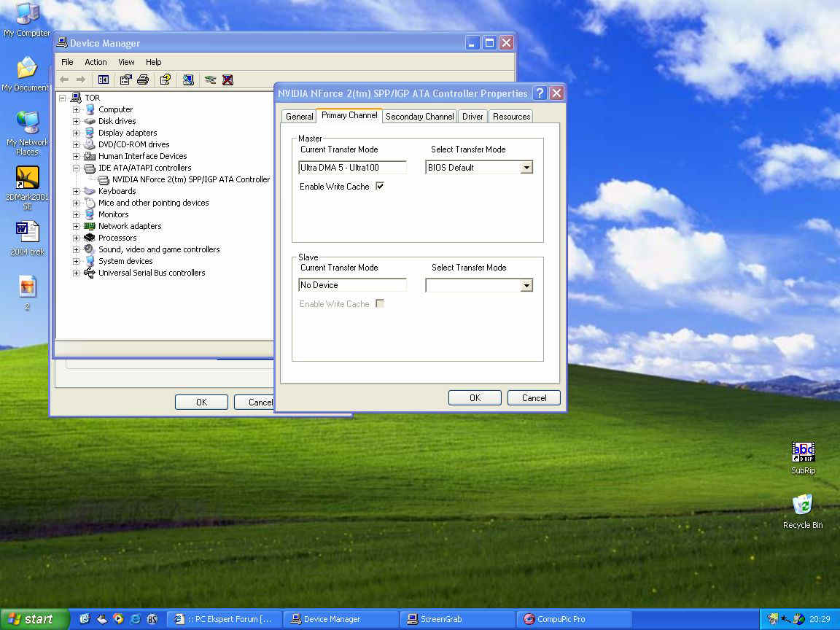The image size is (840, 630).
Task: Click the Print toolbar icon
Action: tap(143, 79)
